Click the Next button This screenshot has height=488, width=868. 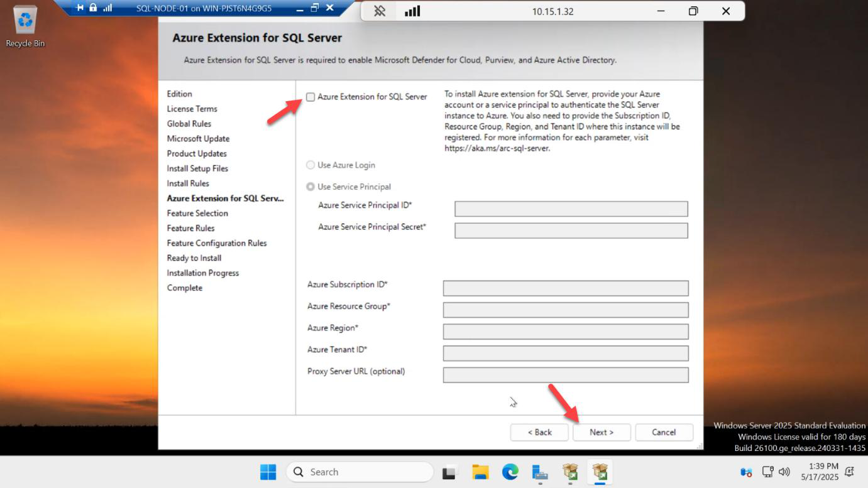pyautogui.click(x=602, y=432)
